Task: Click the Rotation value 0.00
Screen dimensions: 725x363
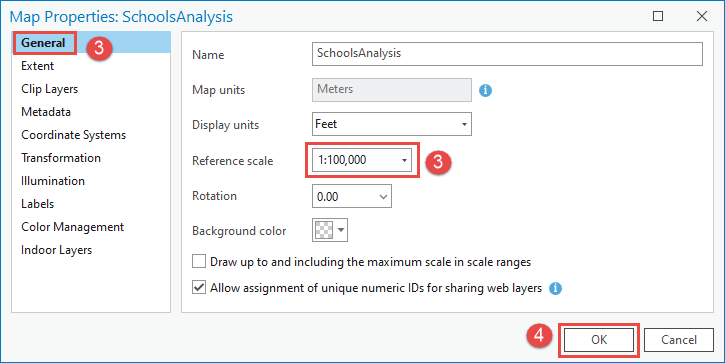Action: [327, 197]
